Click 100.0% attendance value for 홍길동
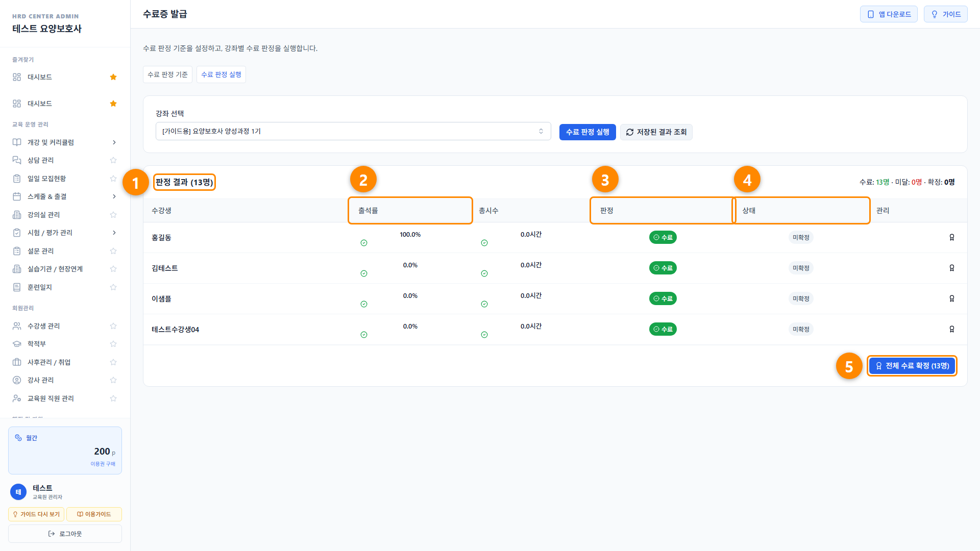 tap(410, 235)
